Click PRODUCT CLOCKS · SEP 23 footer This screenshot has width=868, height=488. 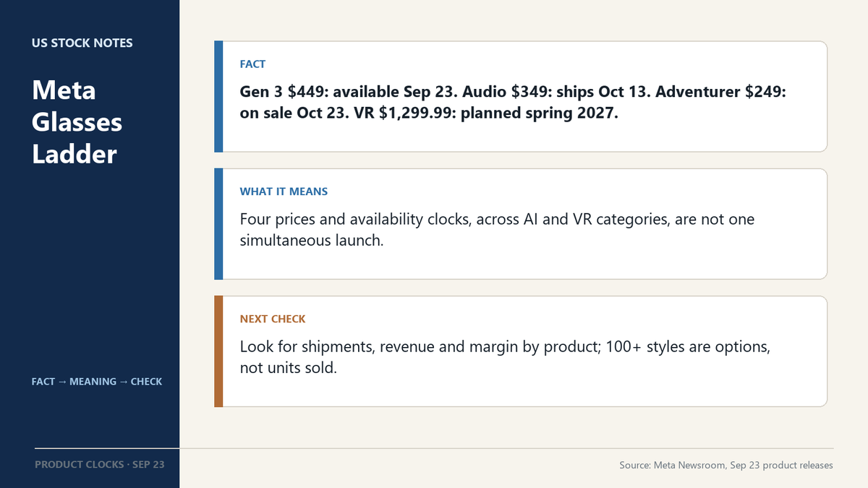pos(100,464)
